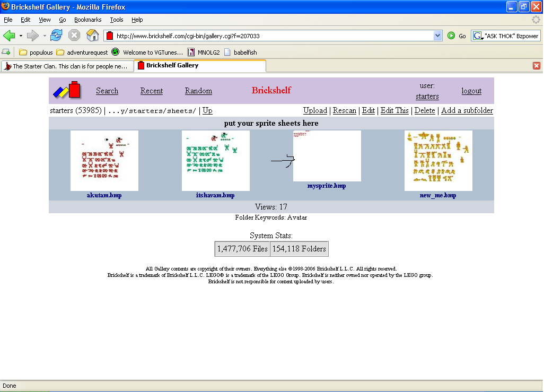Screen dimensions: 544x392
Task: Click the akutam.bmp filename link
Action: 104,195
